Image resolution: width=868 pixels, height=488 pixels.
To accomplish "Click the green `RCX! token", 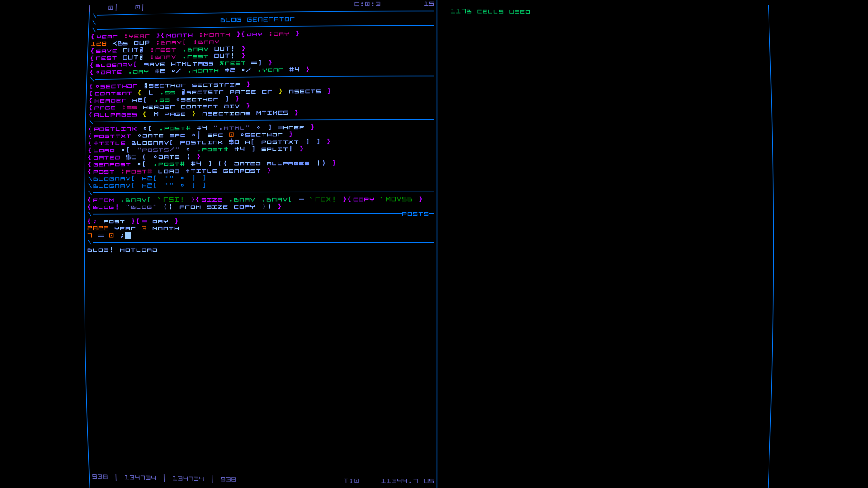I will click(322, 199).
